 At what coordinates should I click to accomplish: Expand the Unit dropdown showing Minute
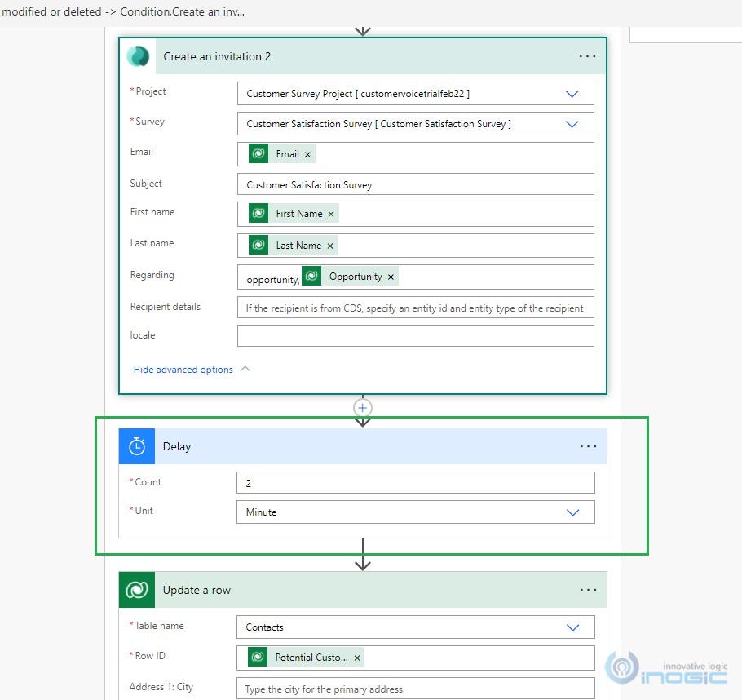tap(572, 512)
